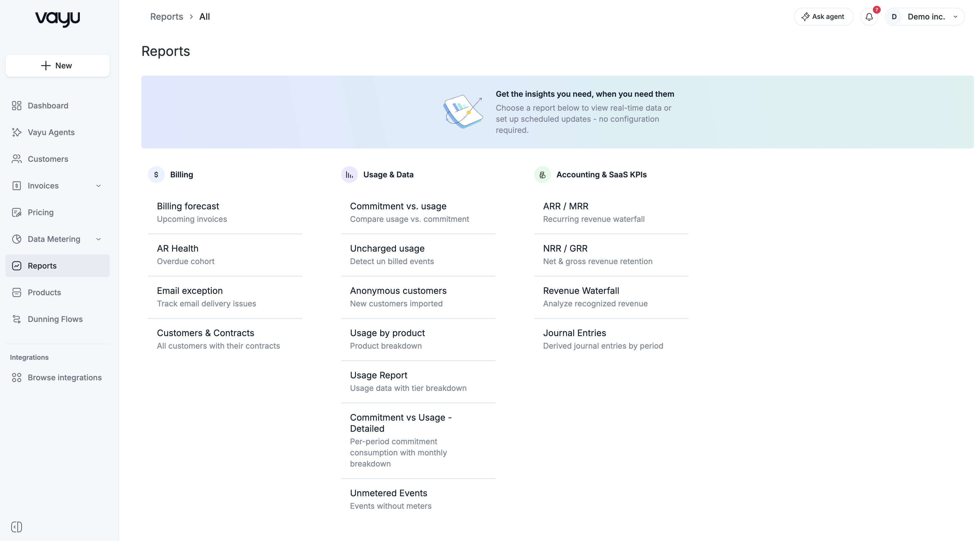The image size is (980, 541).
Task: Click the Reports breadcrumb link
Action: [x=167, y=17]
